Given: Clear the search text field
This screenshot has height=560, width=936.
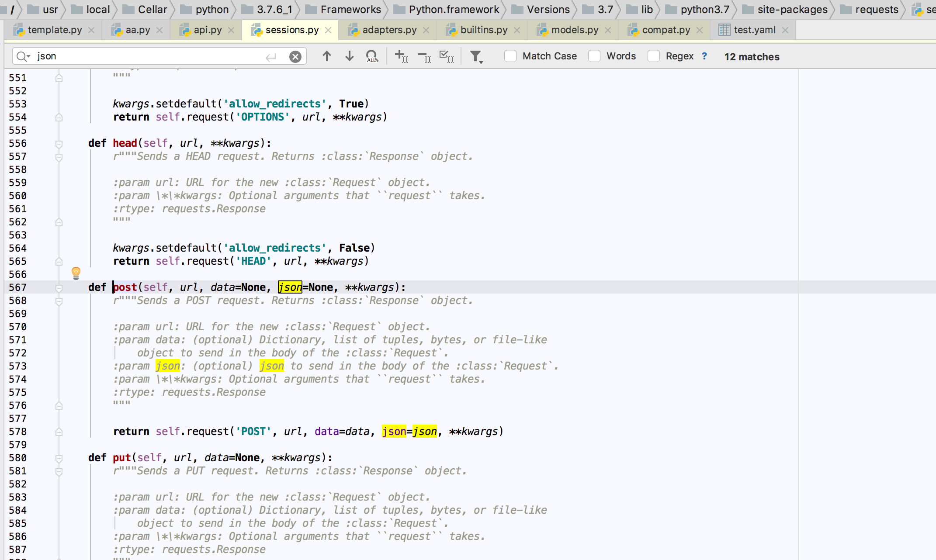Looking at the screenshot, I should (295, 56).
